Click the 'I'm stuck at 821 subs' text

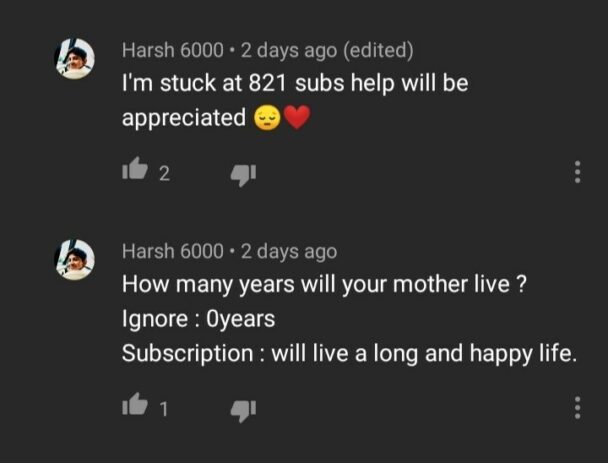coord(294,84)
